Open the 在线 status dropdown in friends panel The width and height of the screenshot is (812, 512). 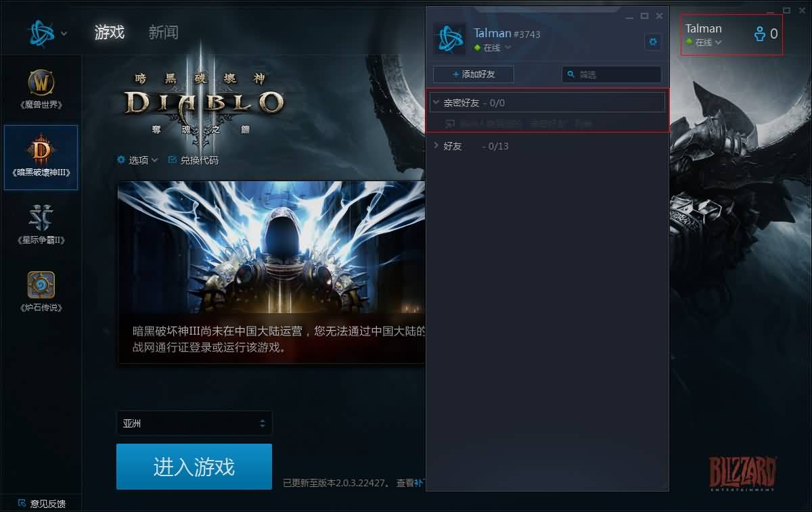click(x=493, y=47)
